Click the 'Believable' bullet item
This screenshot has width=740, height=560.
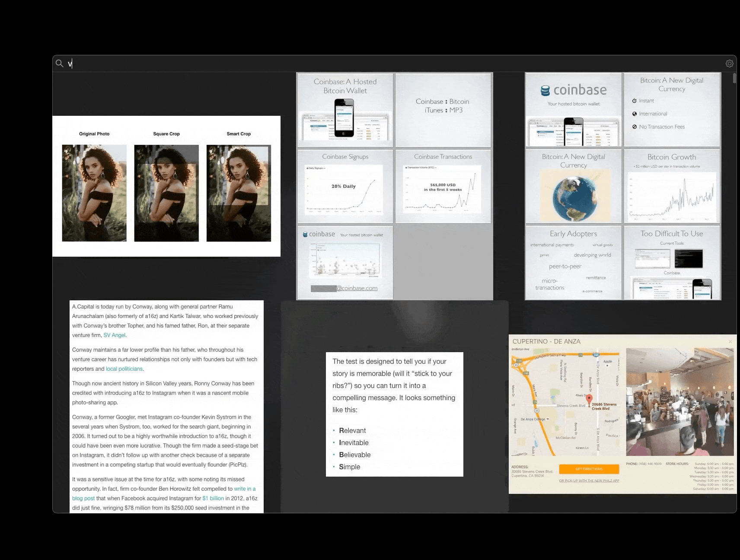point(354,455)
